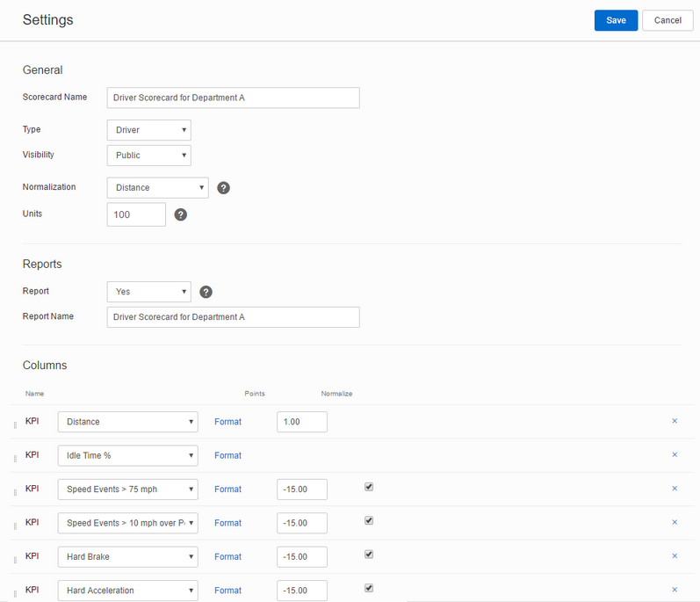The image size is (700, 602).
Task: Open the Distance KPI dropdown
Action: [x=127, y=422]
